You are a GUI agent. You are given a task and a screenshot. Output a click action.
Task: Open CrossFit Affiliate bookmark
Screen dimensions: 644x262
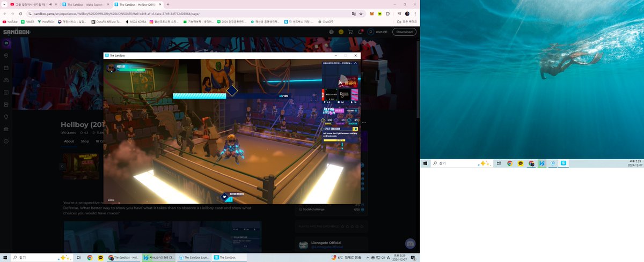click(x=106, y=22)
